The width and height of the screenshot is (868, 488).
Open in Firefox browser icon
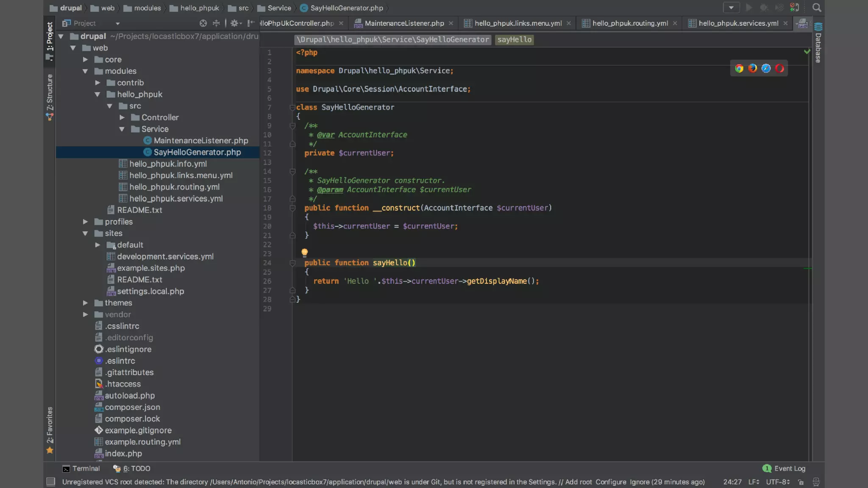click(753, 68)
